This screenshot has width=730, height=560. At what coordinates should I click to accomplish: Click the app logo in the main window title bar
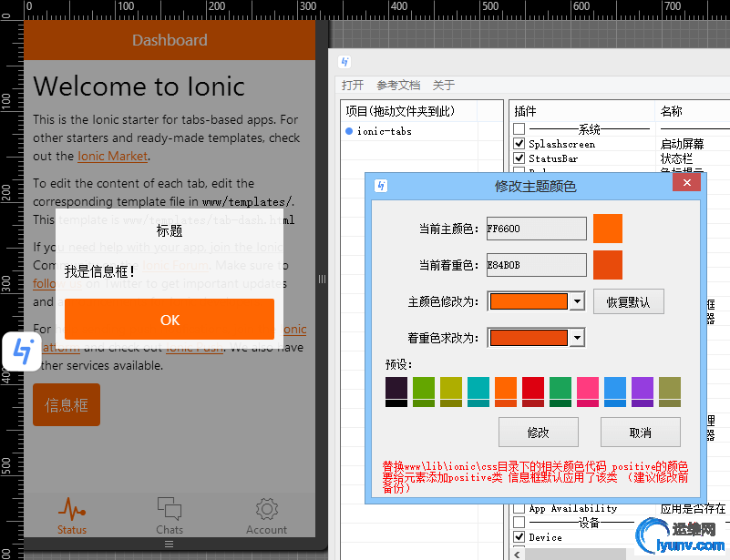point(344,62)
